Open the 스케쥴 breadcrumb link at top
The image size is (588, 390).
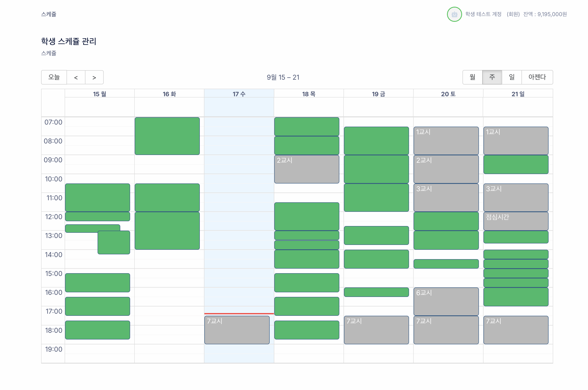pyautogui.click(x=48, y=14)
